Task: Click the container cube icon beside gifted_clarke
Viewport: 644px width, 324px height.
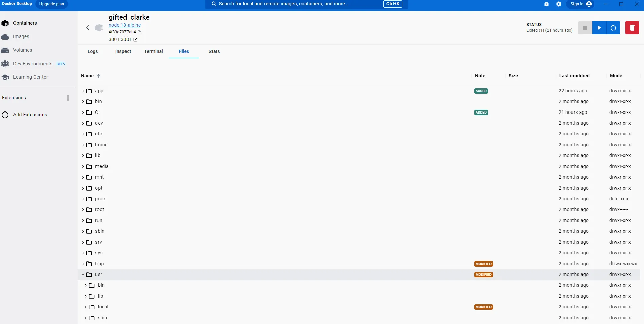Action: tap(99, 28)
